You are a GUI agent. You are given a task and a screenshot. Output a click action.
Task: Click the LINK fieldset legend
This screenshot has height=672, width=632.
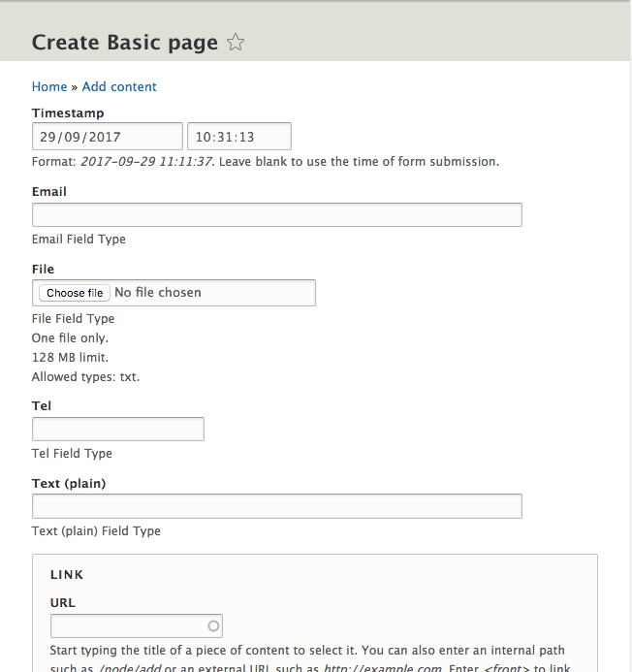(66, 575)
